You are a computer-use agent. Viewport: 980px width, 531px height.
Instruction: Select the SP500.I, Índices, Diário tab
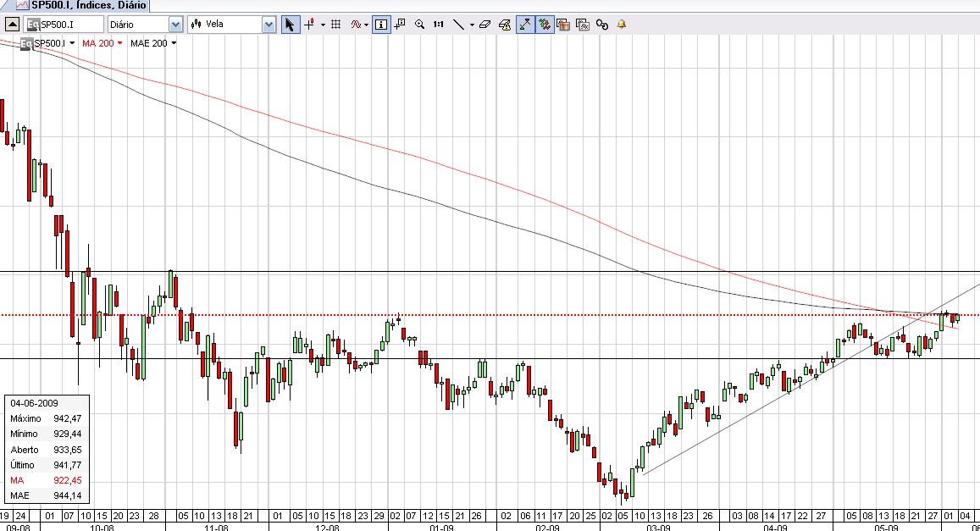pyautogui.click(x=81, y=6)
